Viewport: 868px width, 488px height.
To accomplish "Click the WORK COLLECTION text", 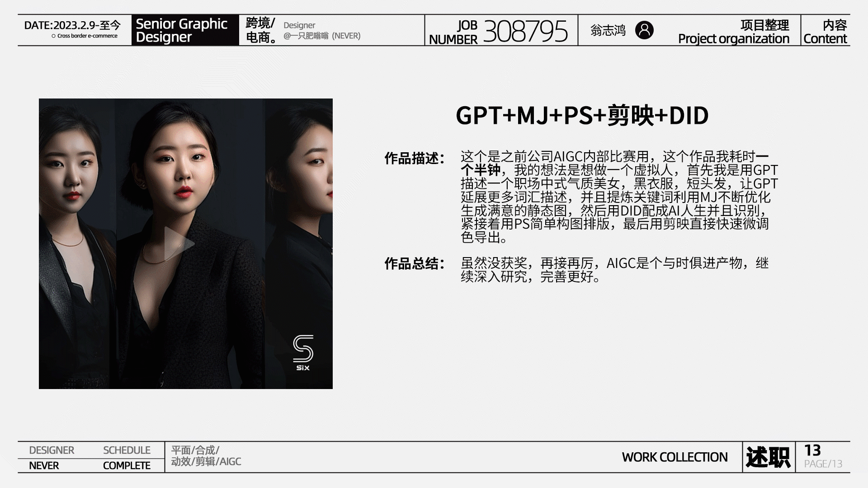I will click(675, 457).
